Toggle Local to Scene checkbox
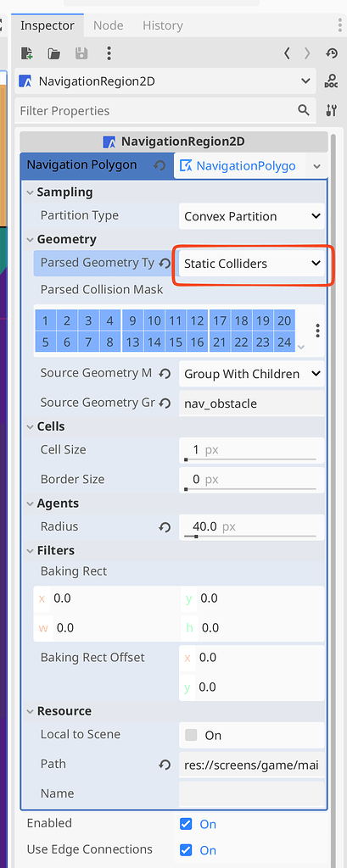The width and height of the screenshot is (347, 868). click(x=191, y=735)
